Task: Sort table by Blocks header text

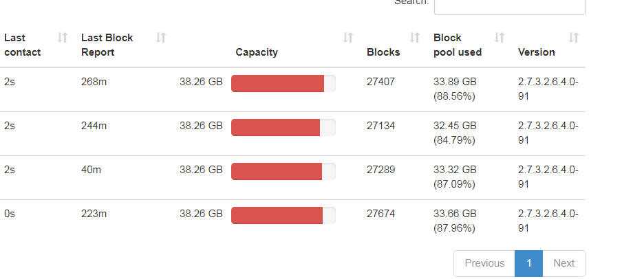Action: click(383, 52)
